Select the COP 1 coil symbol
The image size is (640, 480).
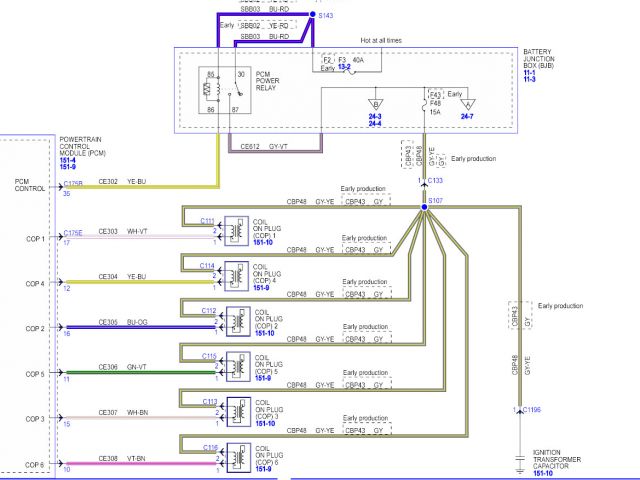[x=238, y=231]
